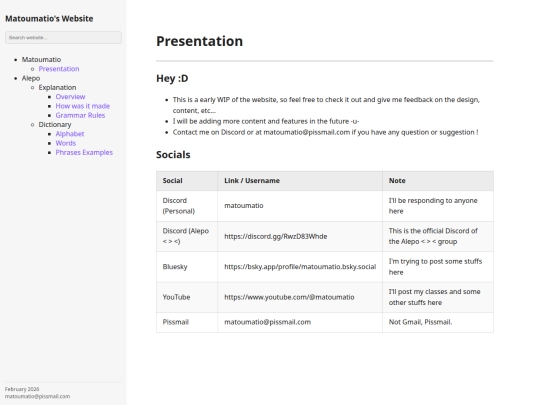Click the Presentation page heading
This screenshot has height=405, width=540.
(x=199, y=41)
